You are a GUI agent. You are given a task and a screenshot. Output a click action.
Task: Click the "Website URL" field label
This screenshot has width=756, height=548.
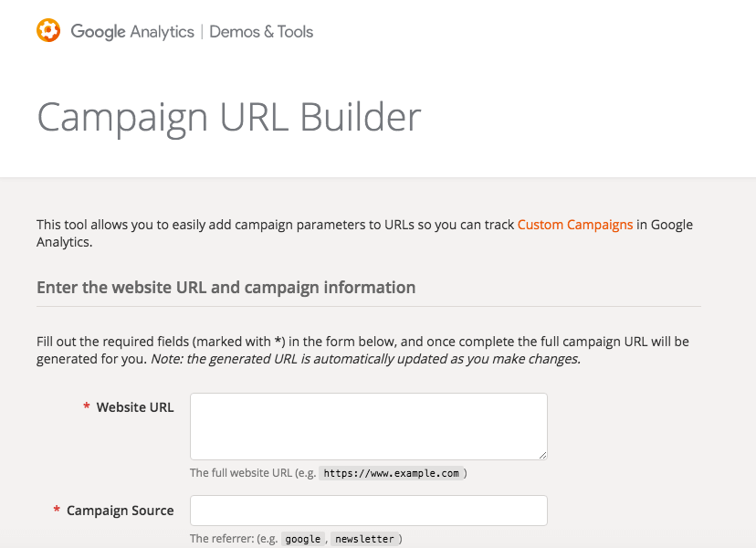coord(135,407)
